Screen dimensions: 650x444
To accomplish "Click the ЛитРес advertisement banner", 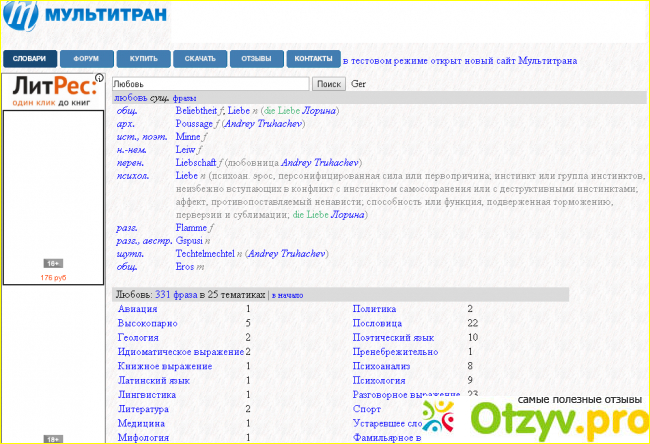I will tap(53, 178).
